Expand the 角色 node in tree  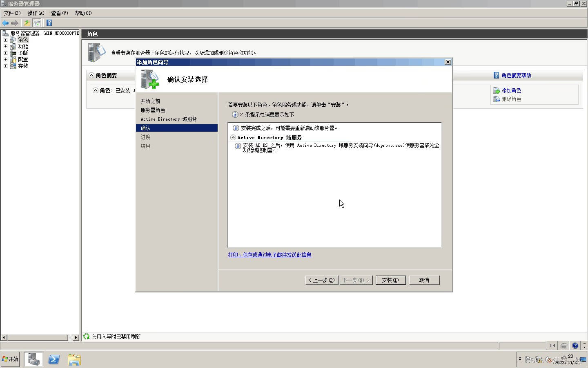pyautogui.click(x=5, y=40)
